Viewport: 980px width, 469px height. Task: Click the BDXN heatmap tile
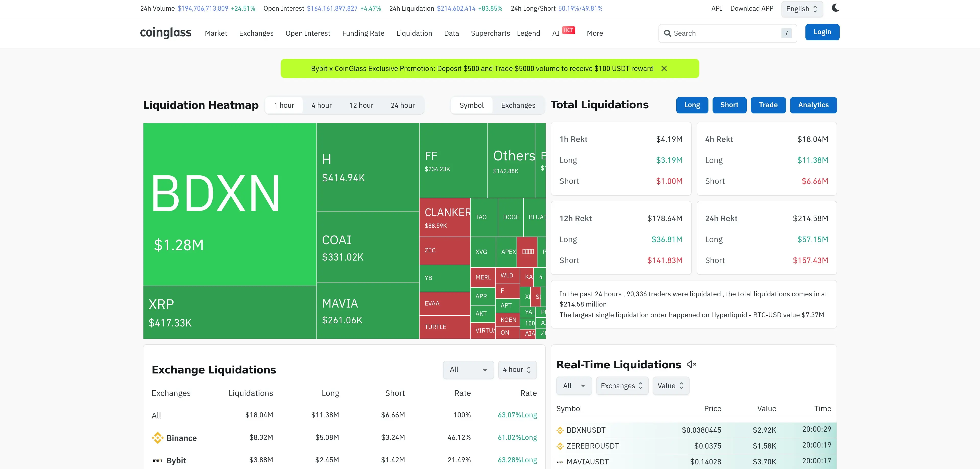coord(229,204)
